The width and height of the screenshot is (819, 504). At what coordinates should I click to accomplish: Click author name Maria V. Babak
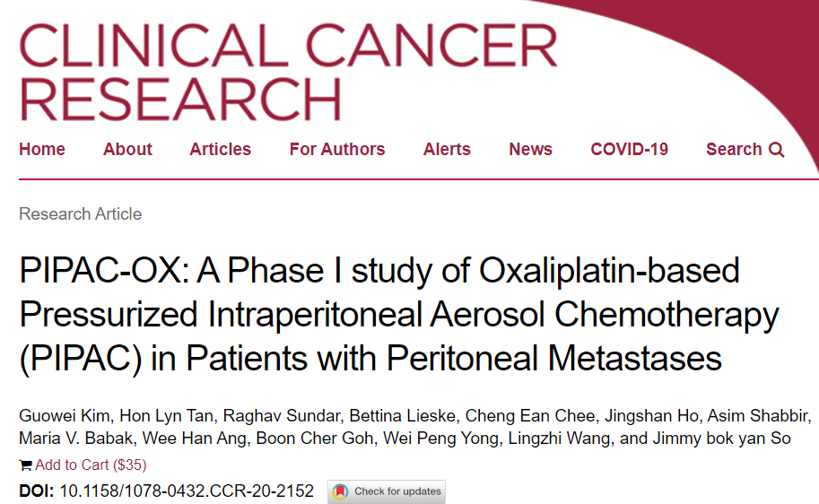pyautogui.click(x=70, y=439)
